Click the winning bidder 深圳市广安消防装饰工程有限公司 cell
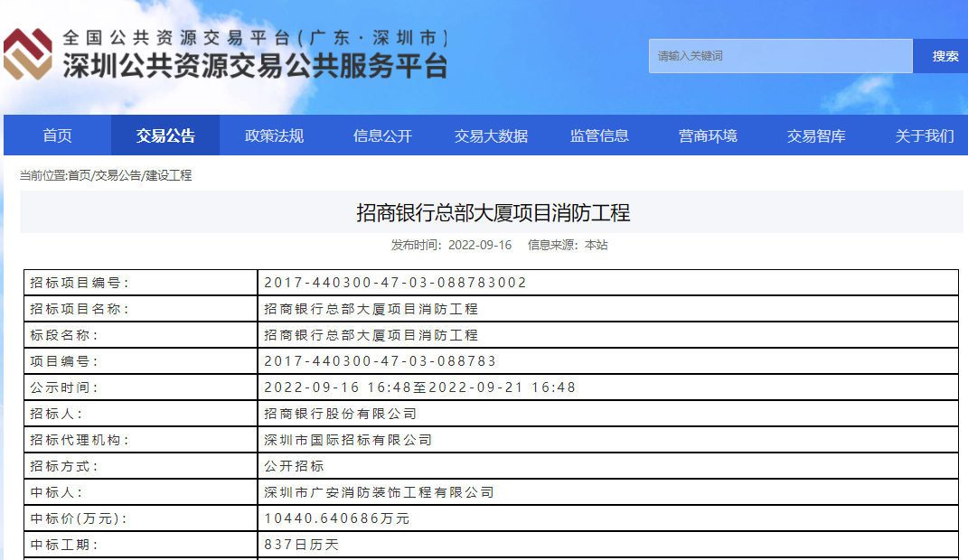This screenshot has width=968, height=560. (x=379, y=492)
